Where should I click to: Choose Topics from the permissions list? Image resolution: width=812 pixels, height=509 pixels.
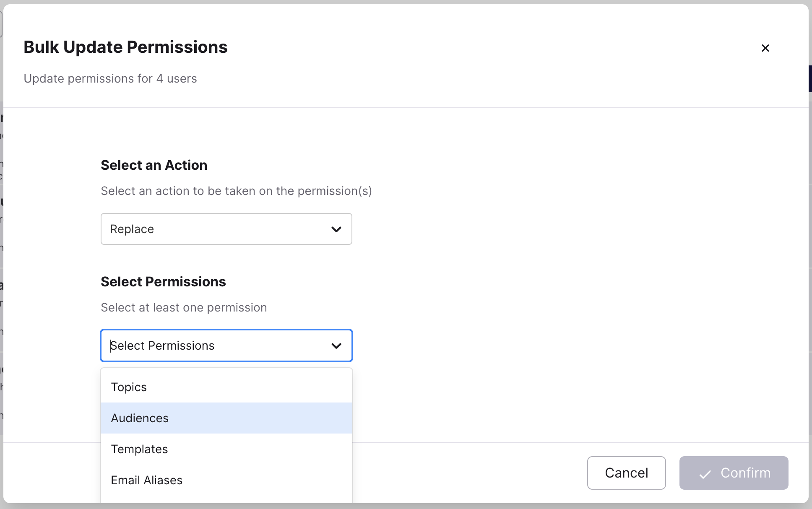pyautogui.click(x=226, y=387)
